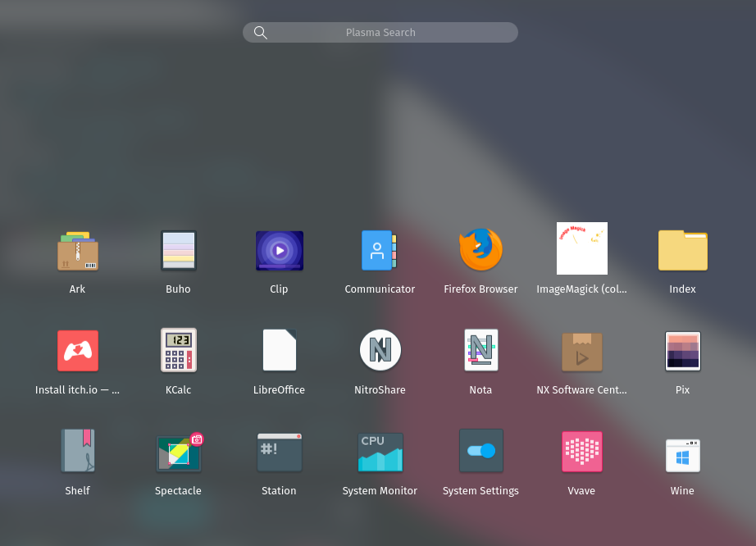Click the Communicator contacts icon
The height and width of the screenshot is (546, 756).
pos(380,250)
